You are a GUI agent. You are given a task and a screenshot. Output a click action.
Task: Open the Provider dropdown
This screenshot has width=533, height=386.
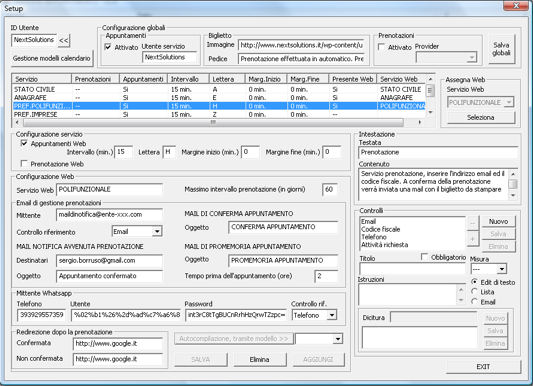point(471,57)
